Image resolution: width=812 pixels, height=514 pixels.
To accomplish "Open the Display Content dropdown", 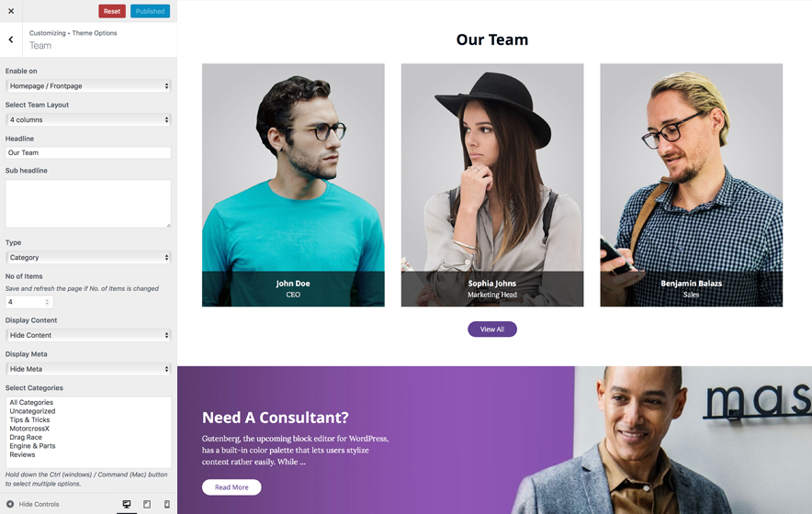I will click(88, 335).
